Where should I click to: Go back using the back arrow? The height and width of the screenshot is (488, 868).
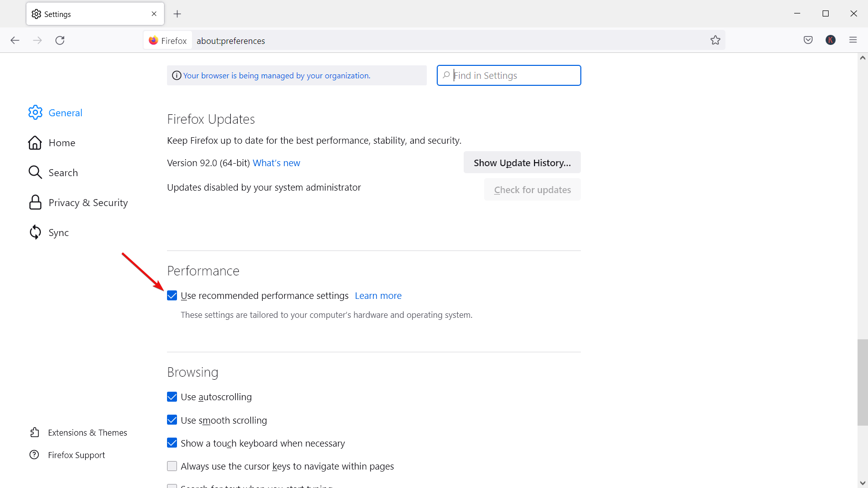tap(15, 40)
